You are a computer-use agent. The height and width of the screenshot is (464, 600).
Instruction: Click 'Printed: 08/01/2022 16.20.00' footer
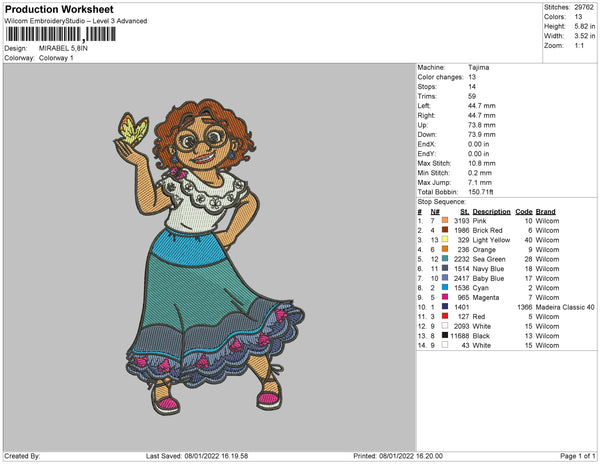coord(398,456)
